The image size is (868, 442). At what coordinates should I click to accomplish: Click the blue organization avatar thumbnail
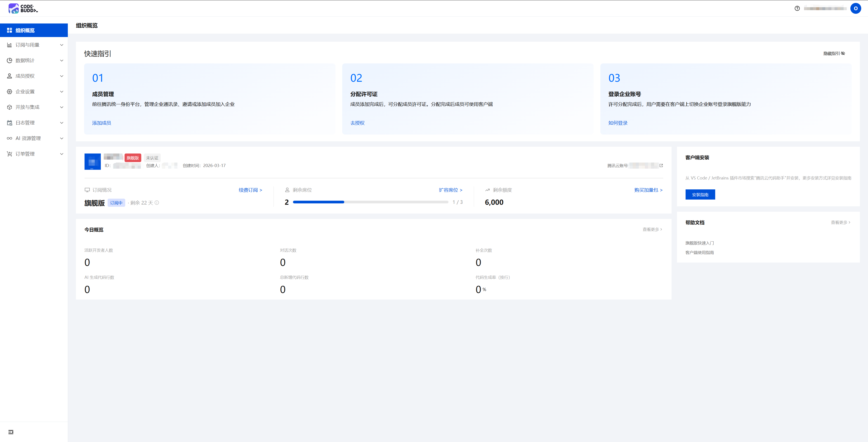[x=92, y=162]
